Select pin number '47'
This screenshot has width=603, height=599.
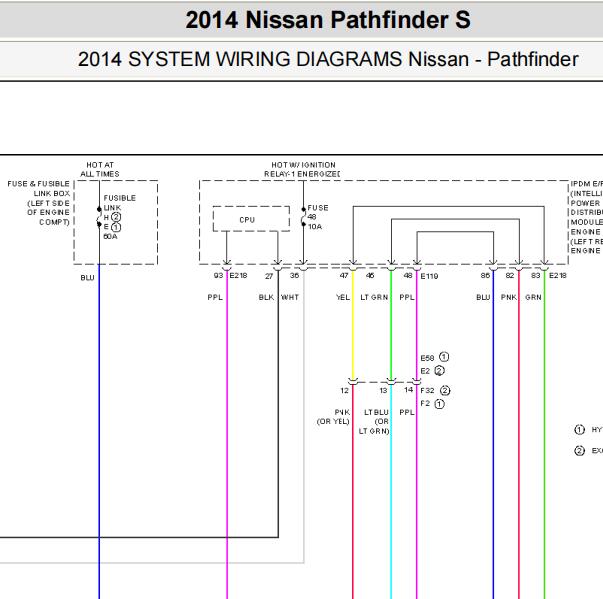coord(344,276)
